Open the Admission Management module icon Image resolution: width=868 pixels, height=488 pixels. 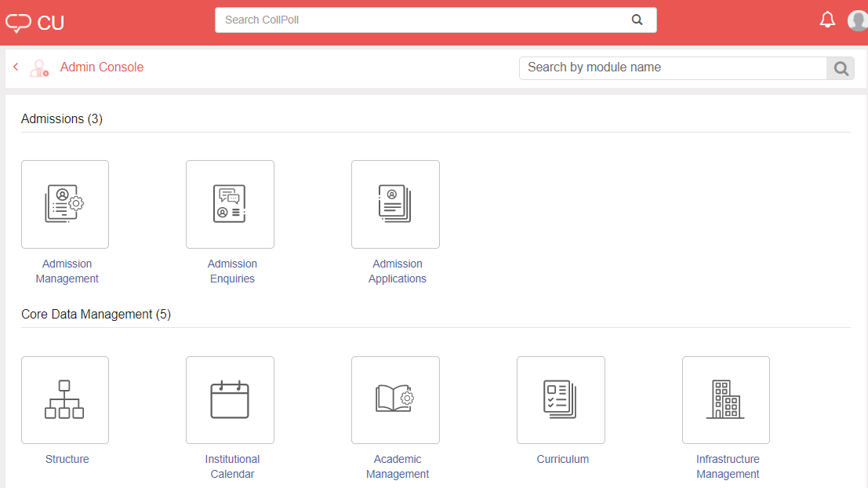pyautogui.click(x=65, y=205)
